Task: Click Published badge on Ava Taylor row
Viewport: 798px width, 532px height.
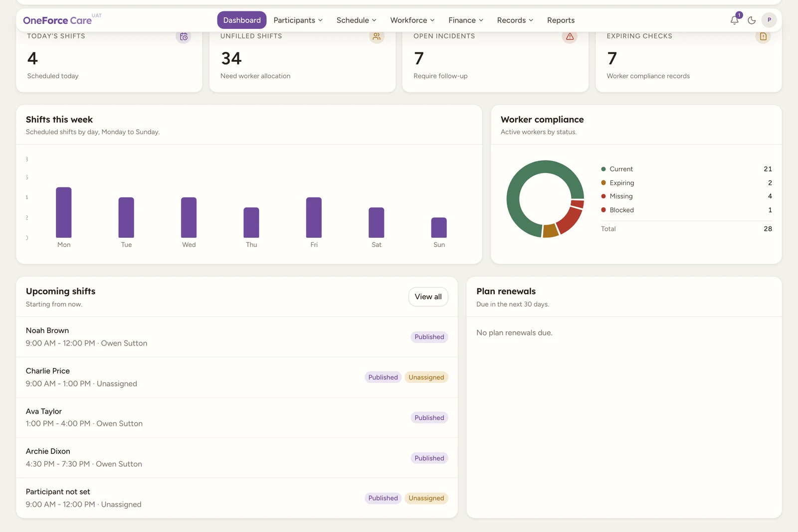Action: (x=429, y=418)
